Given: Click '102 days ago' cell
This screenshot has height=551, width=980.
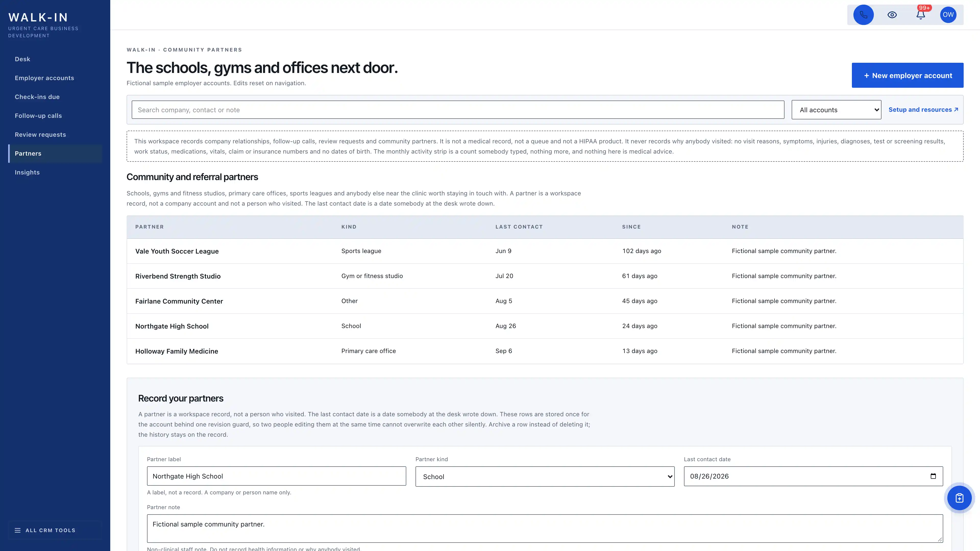Looking at the screenshot, I should pos(641,251).
